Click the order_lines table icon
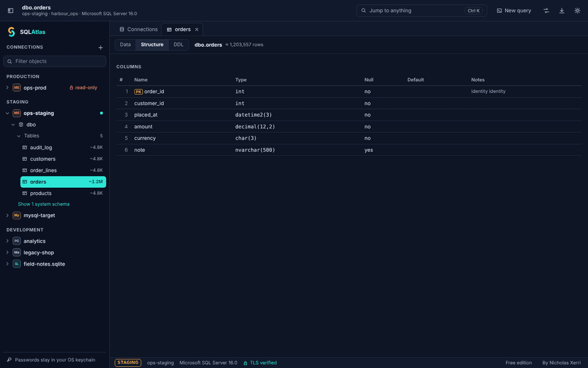This screenshot has height=368, width=588. [x=25, y=171]
